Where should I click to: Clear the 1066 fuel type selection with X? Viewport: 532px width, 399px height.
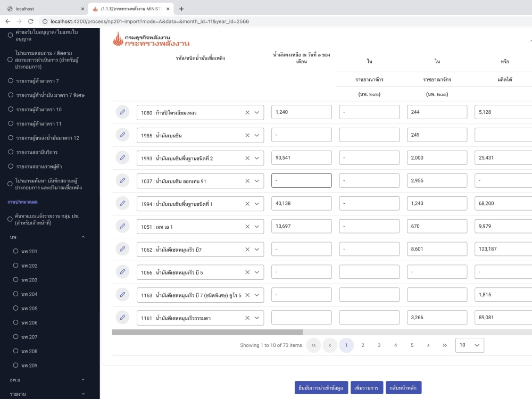click(247, 272)
